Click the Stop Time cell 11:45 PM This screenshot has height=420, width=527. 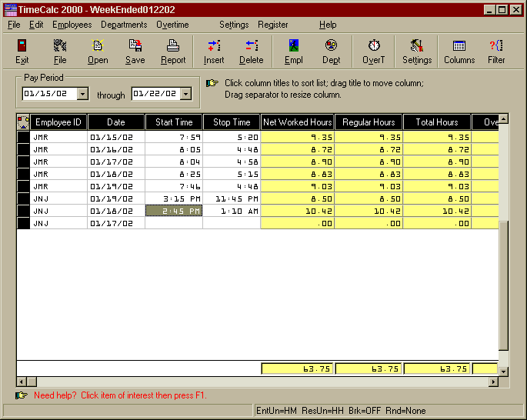(x=232, y=198)
